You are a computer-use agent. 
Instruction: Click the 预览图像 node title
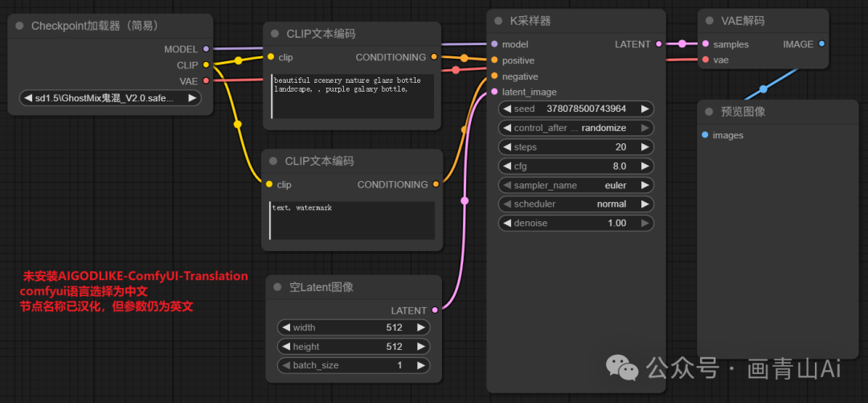point(743,112)
